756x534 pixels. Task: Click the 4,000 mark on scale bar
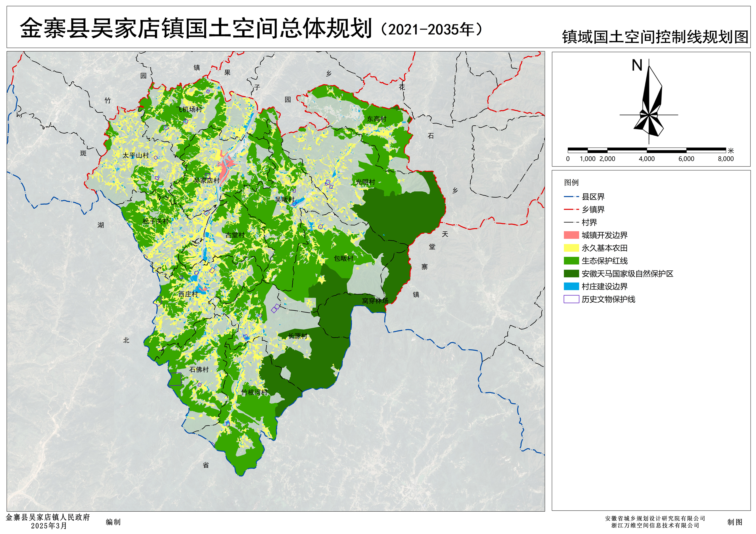pos(647,159)
